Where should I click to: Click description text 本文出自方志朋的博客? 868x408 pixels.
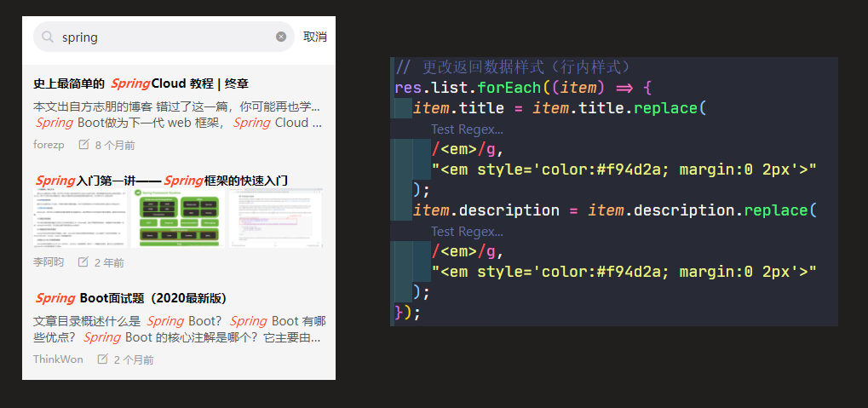click(93, 106)
